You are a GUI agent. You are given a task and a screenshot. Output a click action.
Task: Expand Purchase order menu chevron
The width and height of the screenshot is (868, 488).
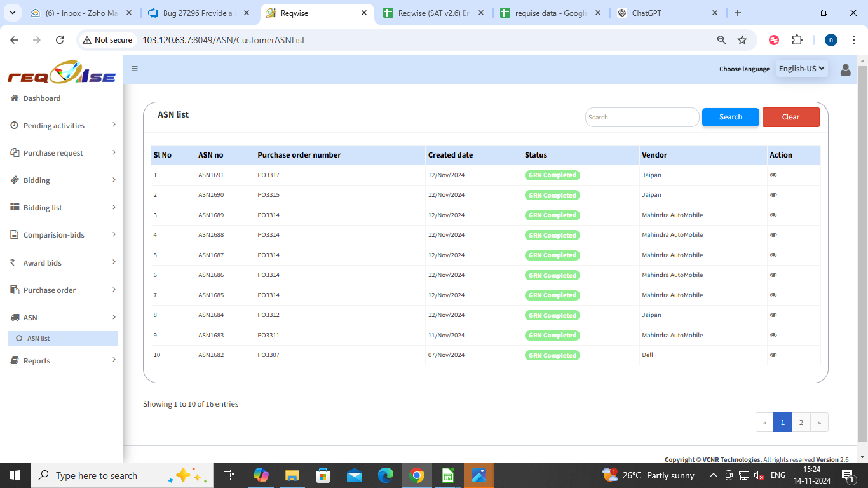pos(114,290)
